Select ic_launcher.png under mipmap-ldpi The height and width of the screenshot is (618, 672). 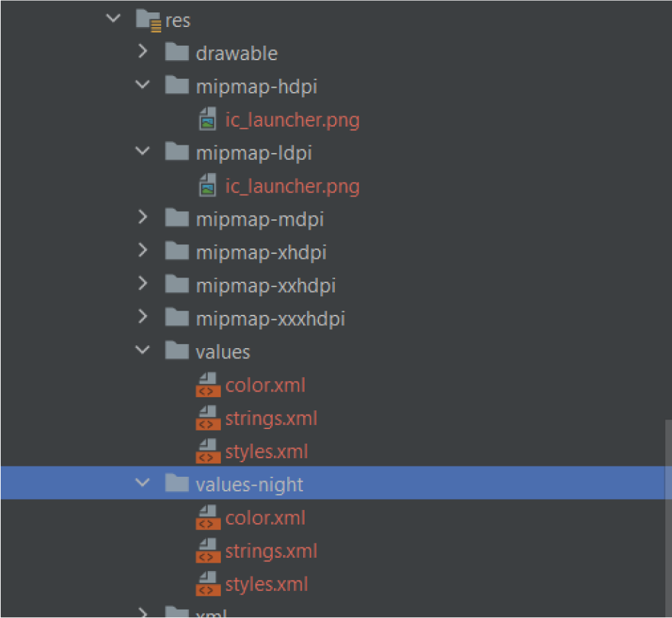coord(292,186)
